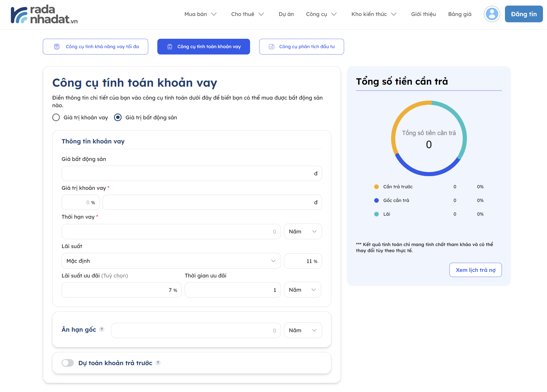
Task: Open the Thời hạn vay Năm unit dropdown
Action: [x=303, y=231]
